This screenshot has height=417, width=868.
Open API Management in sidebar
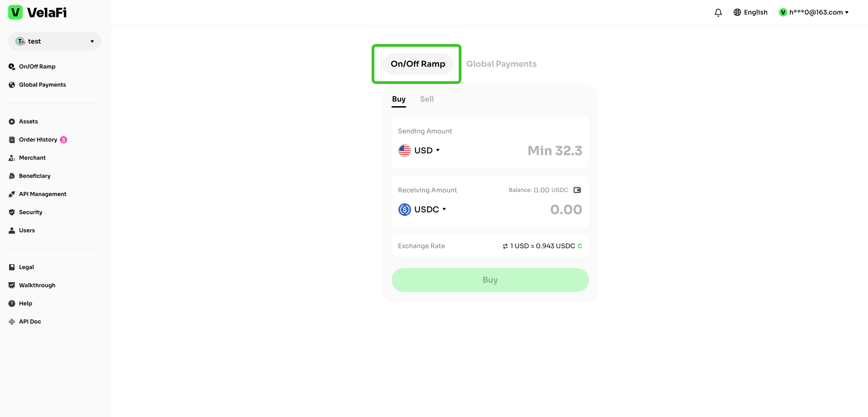42,194
